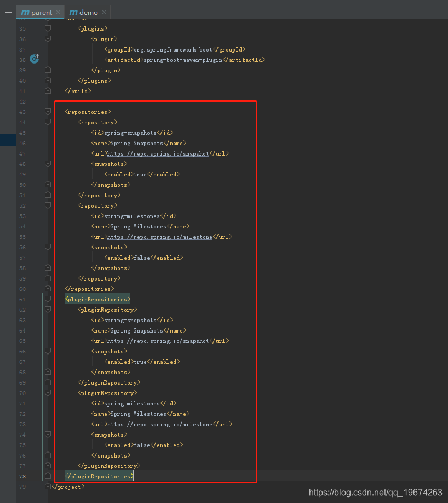Collapse the plugins tag on line 35

(48, 28)
